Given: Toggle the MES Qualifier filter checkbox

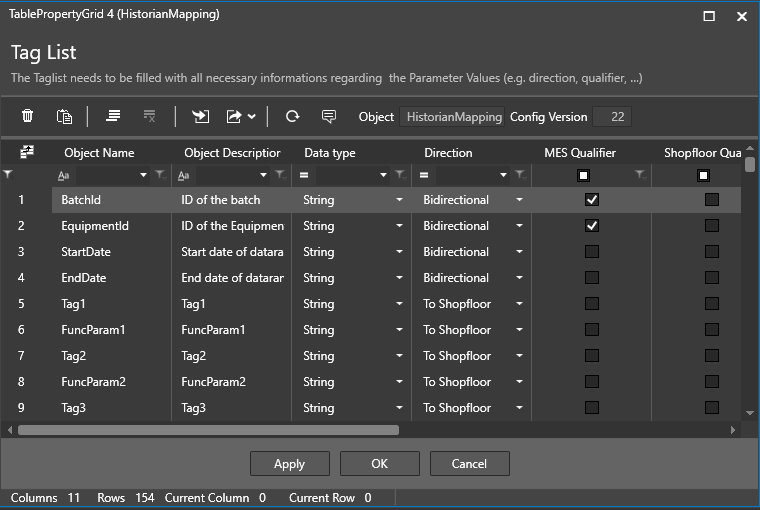Looking at the screenshot, I should [x=584, y=175].
